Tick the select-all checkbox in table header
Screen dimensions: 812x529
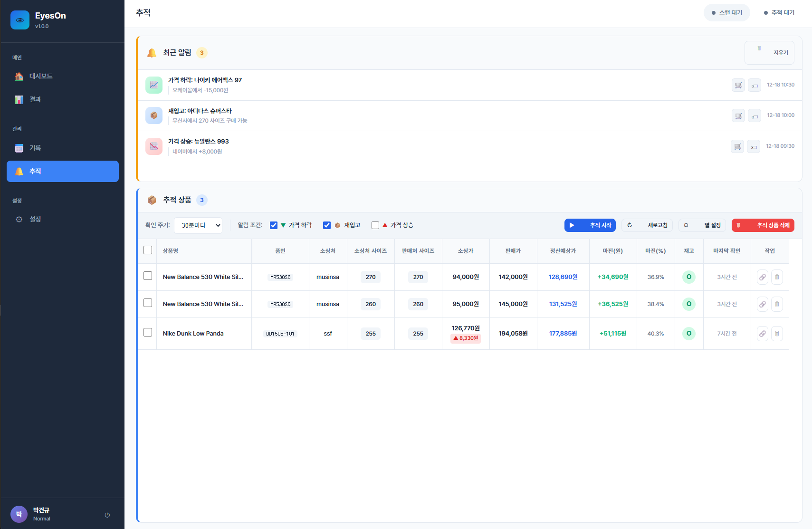(148, 250)
